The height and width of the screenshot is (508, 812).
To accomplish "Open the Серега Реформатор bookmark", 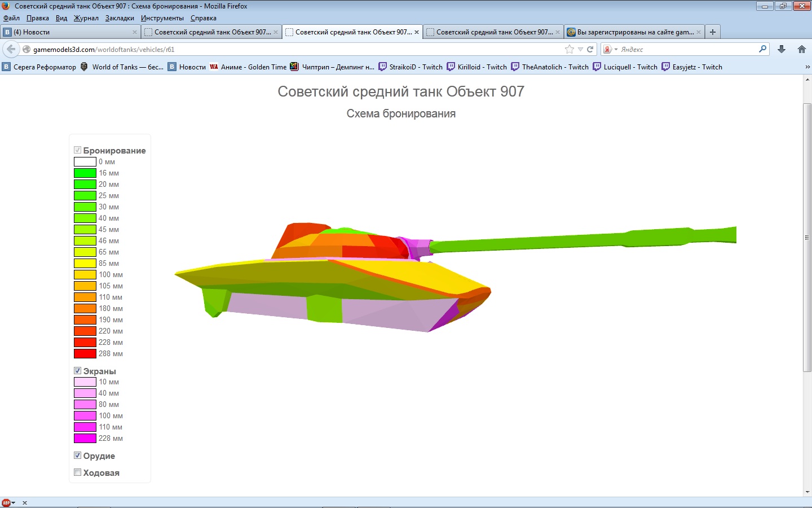I will click(x=39, y=67).
